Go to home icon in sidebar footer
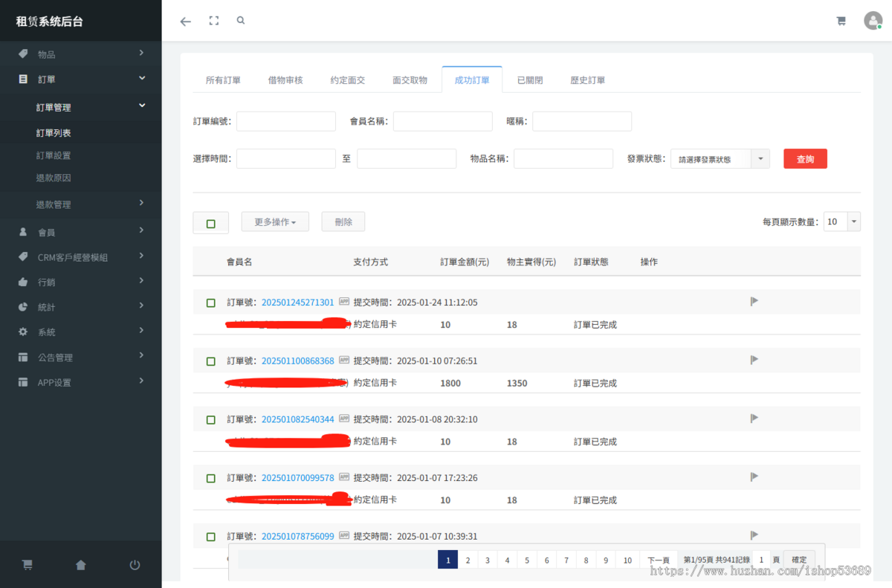Screen dimensions: 892x588 coord(81,565)
